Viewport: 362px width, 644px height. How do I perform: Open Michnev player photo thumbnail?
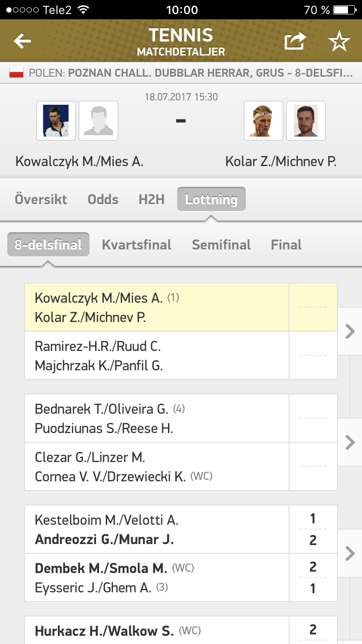[306, 121]
